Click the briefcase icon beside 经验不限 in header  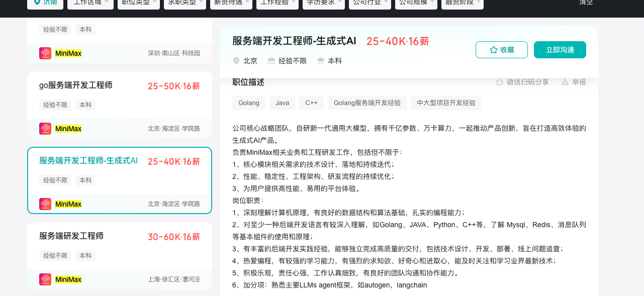[x=271, y=61]
